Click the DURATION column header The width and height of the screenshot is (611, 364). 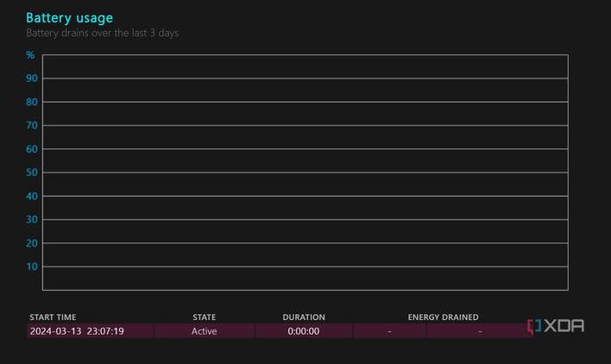pos(304,317)
